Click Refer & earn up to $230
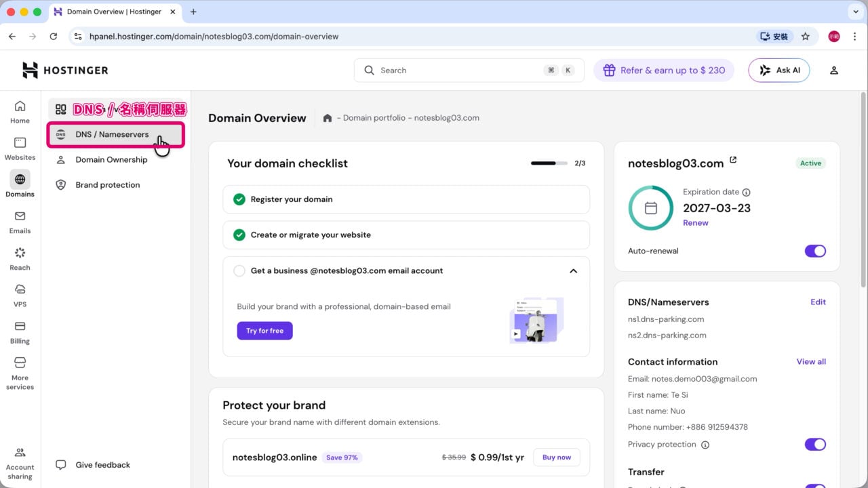Viewport: 868px width, 488px height. [x=664, y=70]
